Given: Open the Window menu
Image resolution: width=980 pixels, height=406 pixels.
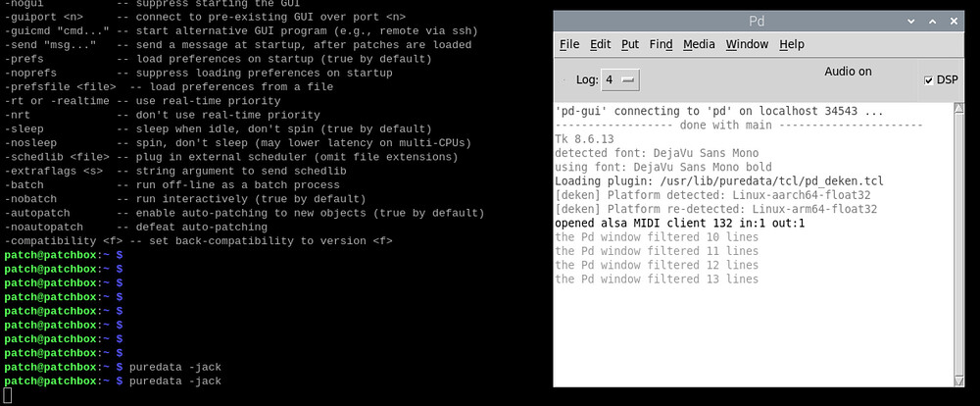Looking at the screenshot, I should coord(747,44).
